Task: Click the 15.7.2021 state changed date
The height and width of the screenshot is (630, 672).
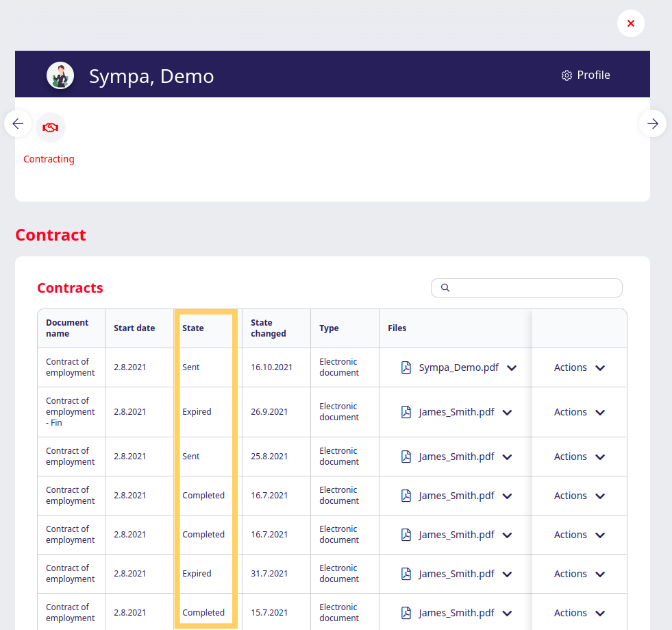Action: (269, 613)
